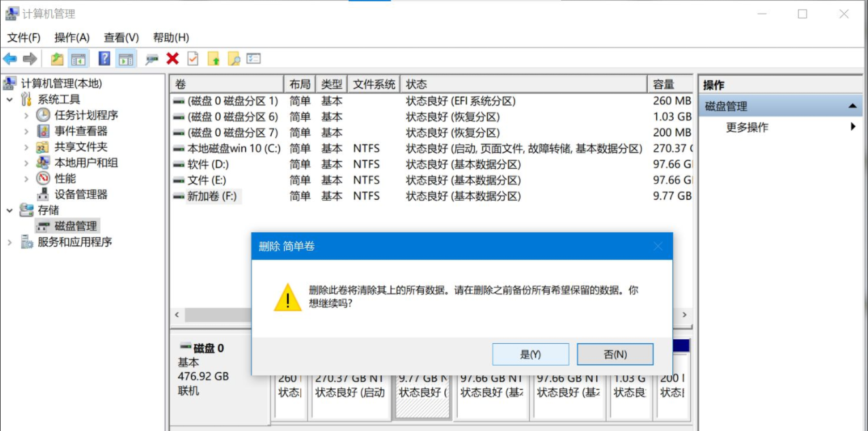Cancel deletion with 否(N) button

coord(615,354)
